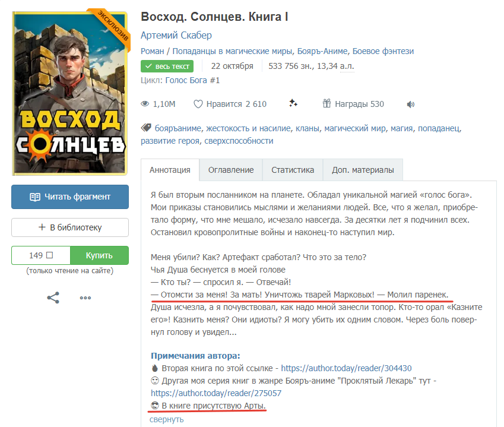Open the three-dots more options menu

(x=85, y=298)
